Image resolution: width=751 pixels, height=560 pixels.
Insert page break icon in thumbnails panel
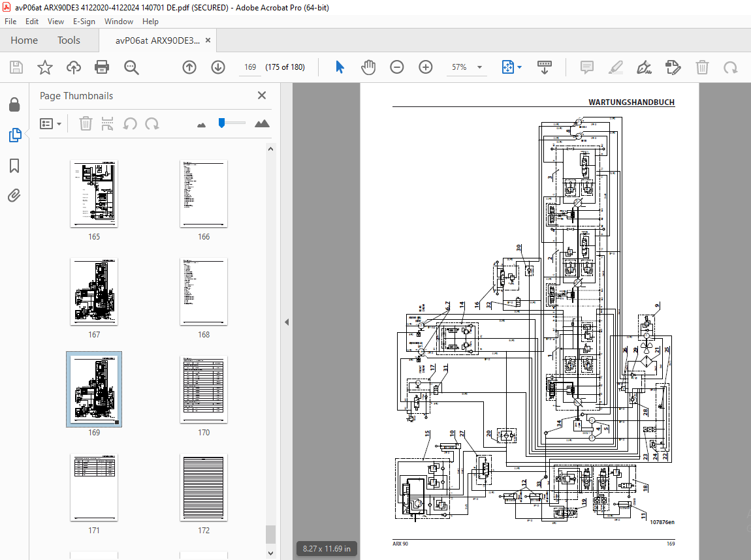click(107, 123)
